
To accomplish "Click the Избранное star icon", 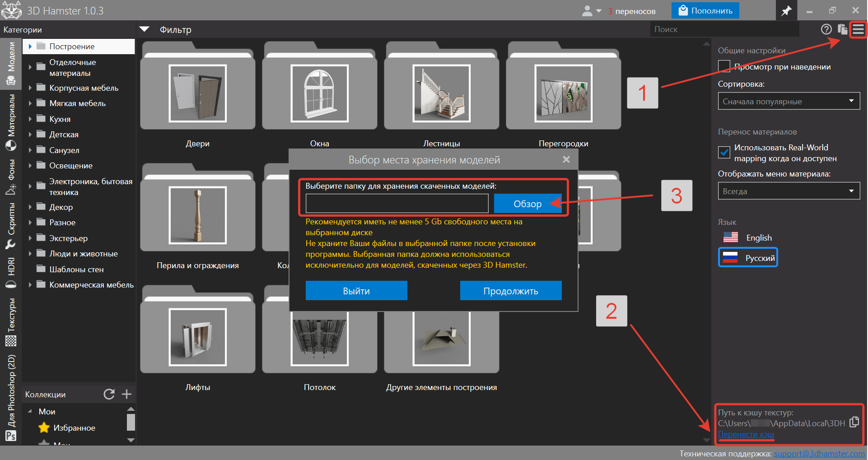I will click(44, 427).
